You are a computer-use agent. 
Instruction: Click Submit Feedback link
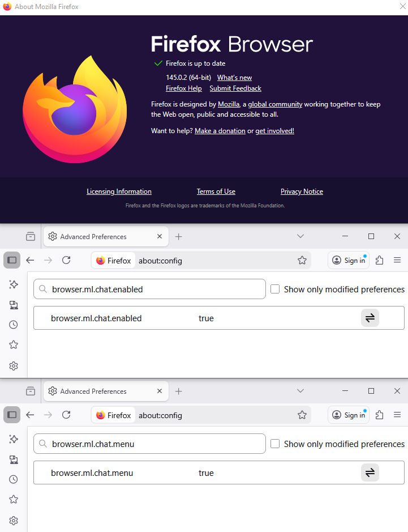tap(235, 88)
